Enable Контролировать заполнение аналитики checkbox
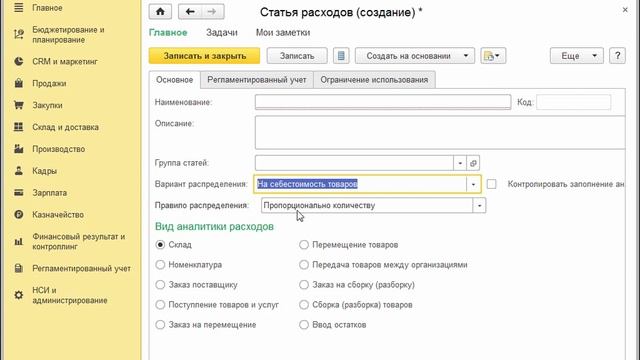The width and height of the screenshot is (640, 360). click(x=491, y=184)
